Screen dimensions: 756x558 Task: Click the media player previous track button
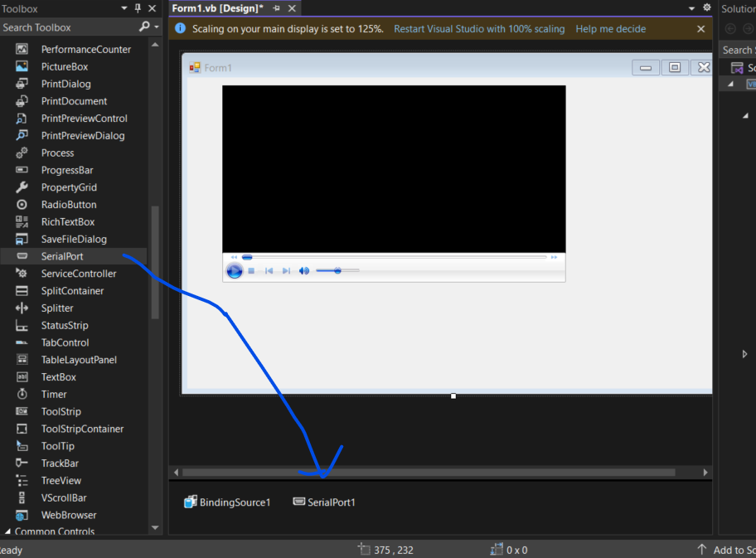269,271
